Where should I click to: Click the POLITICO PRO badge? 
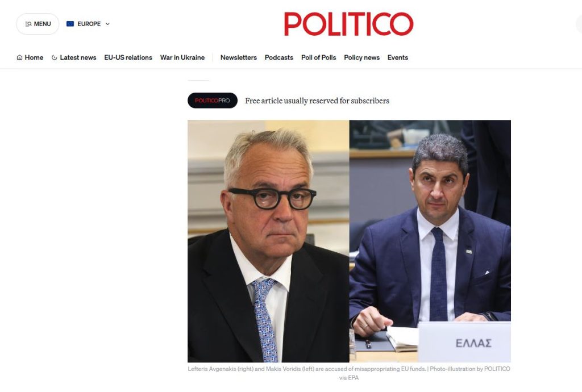click(x=213, y=101)
